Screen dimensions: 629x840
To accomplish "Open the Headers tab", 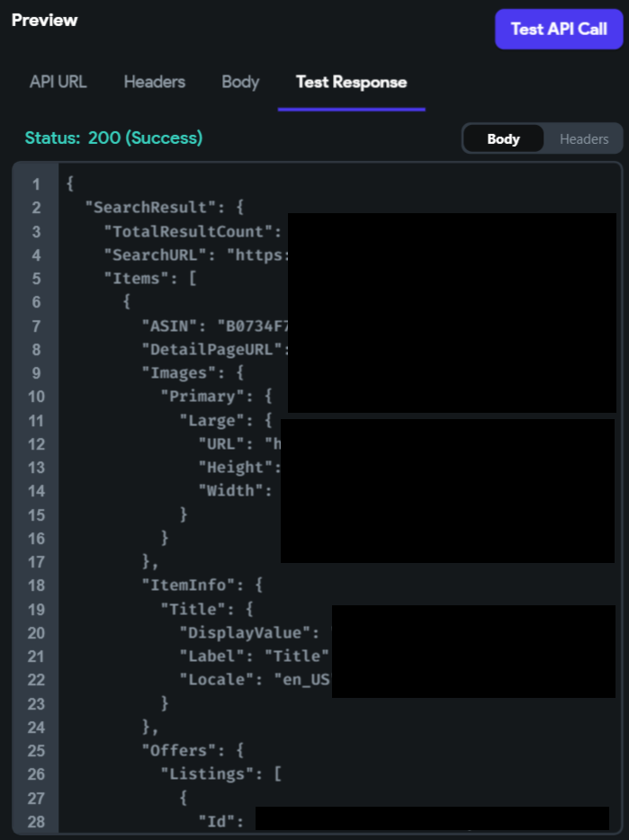I will coord(154,82).
